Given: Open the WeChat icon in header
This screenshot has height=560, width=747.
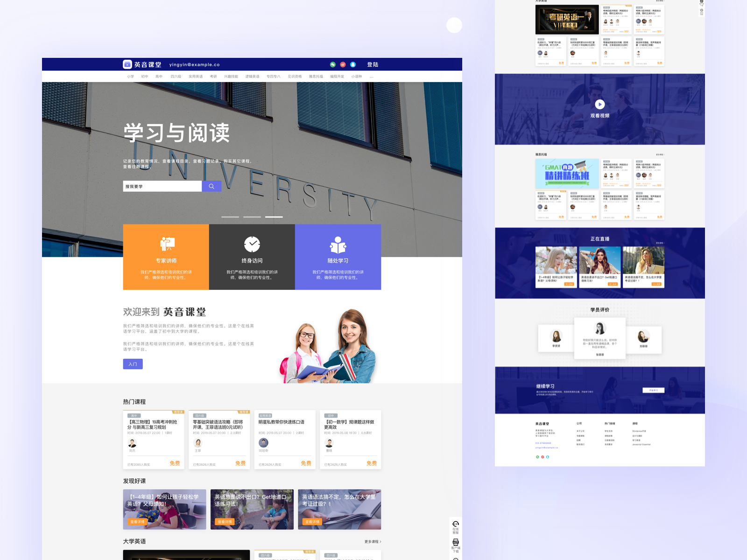Looking at the screenshot, I should 333,64.
